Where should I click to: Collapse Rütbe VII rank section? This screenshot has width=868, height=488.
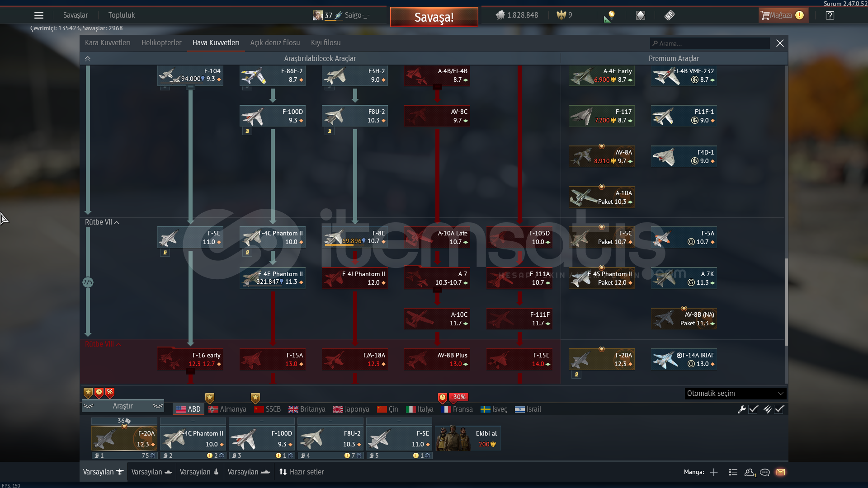pyautogui.click(x=102, y=222)
